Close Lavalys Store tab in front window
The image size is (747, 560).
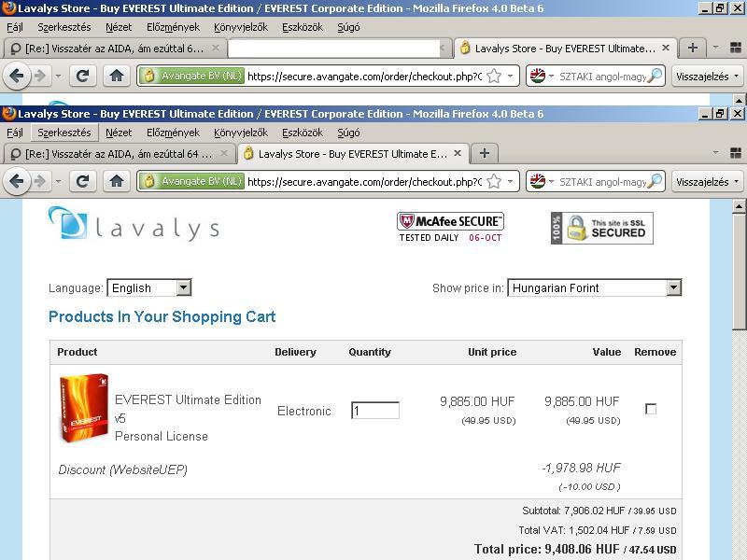458,153
